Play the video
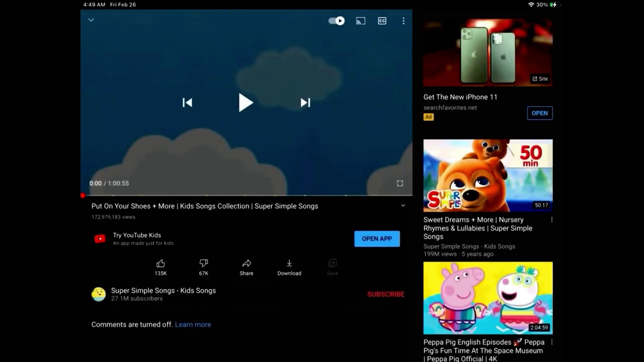 coord(246,103)
